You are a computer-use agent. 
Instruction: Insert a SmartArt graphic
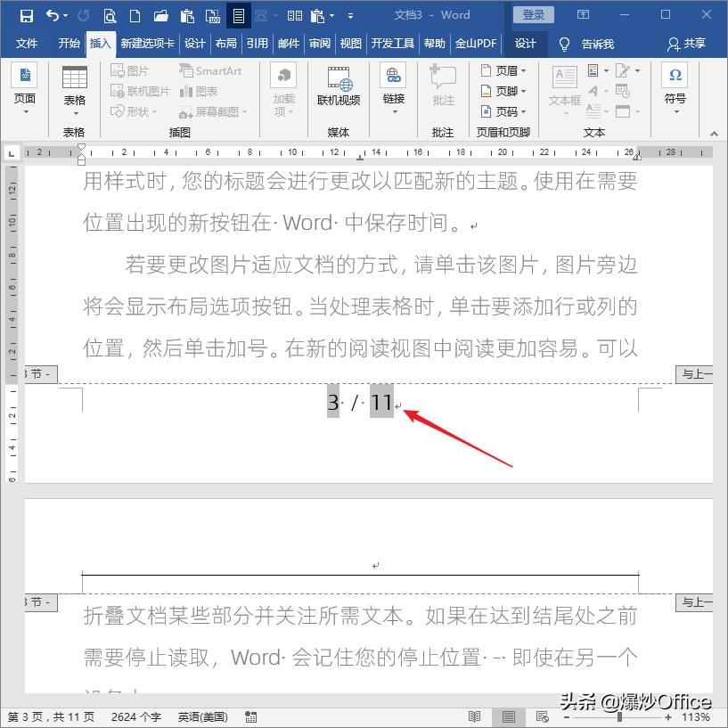210,70
